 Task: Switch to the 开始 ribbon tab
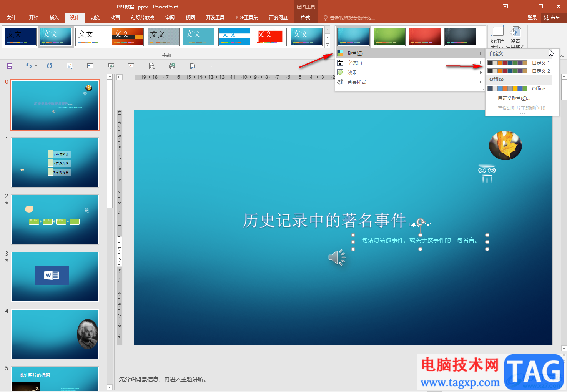pos(34,17)
